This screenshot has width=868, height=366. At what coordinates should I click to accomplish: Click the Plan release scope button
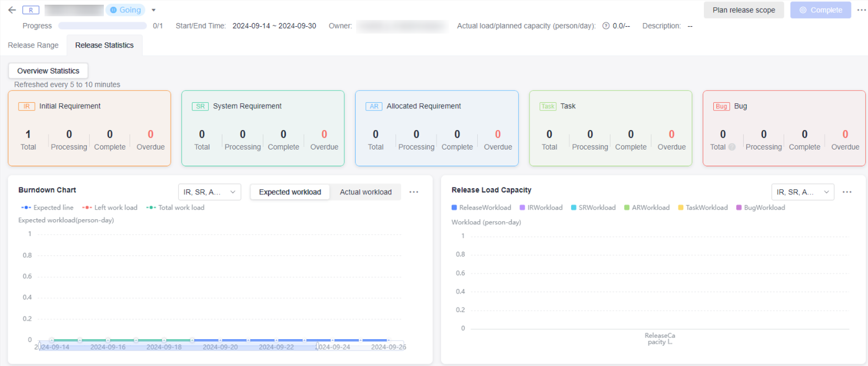743,10
